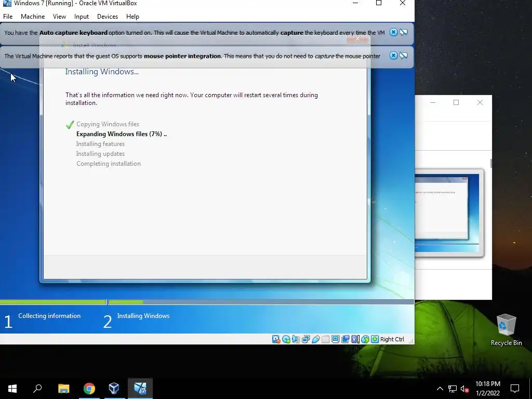Show hidden system tray icons
532x399 pixels.
click(x=440, y=389)
